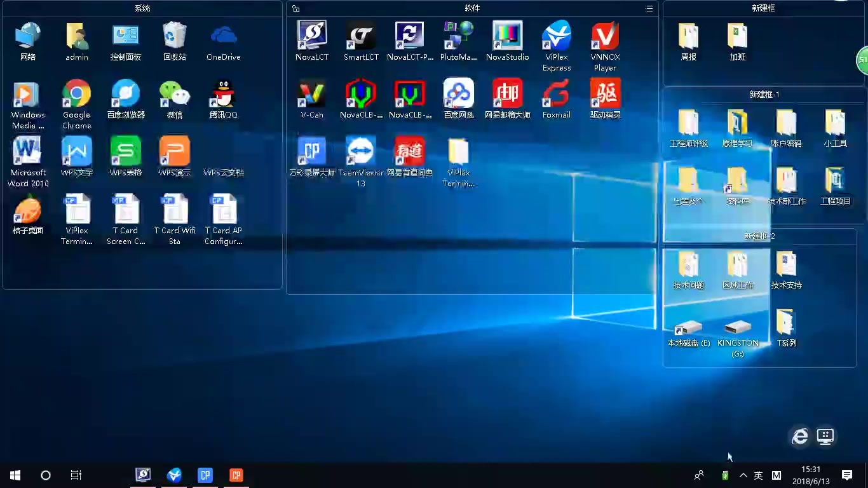Open the 周报 folder

(x=688, y=41)
